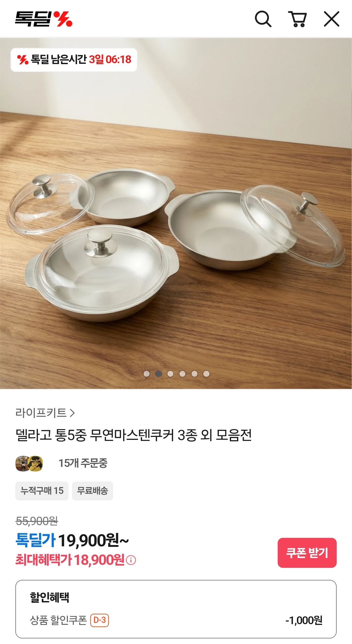The height and width of the screenshot is (644, 352).
Task: Tap the 무료배송 tag
Action: tap(93, 491)
